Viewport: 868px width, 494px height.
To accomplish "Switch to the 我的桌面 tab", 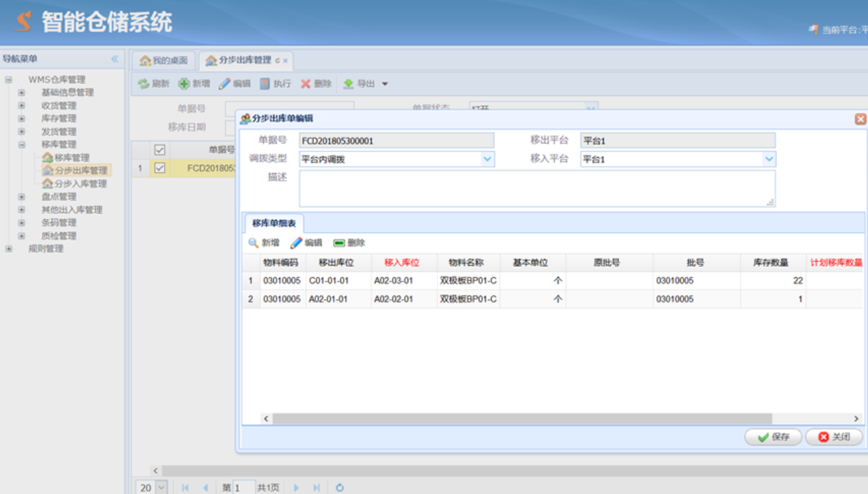I will tap(163, 60).
